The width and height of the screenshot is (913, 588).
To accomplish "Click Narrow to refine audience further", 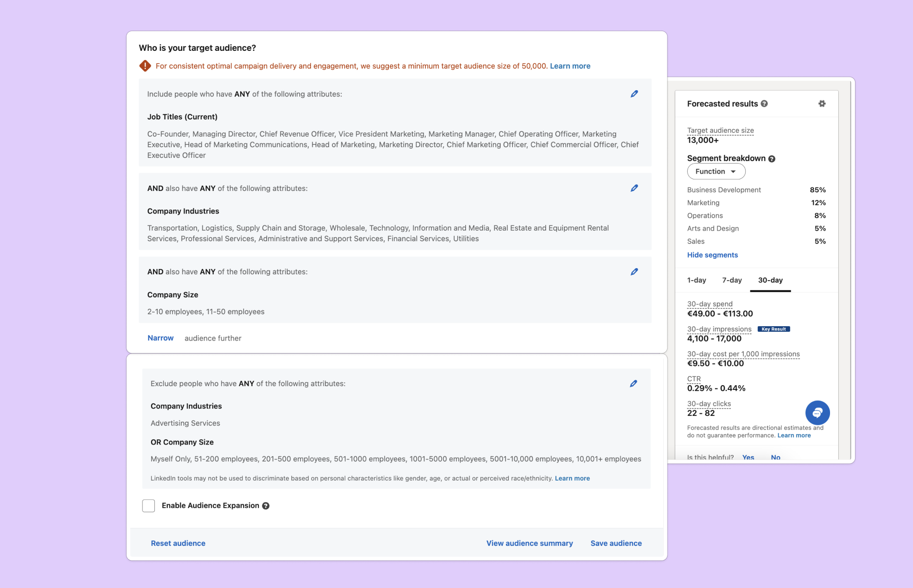I will click(x=161, y=338).
